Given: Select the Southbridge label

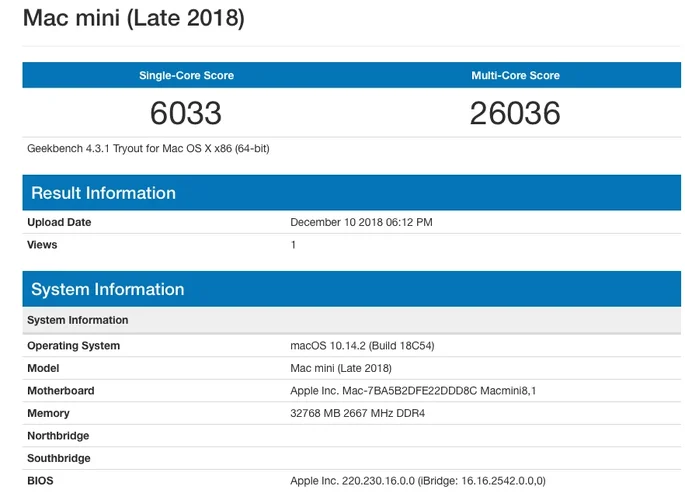Looking at the screenshot, I should pyautogui.click(x=59, y=458).
